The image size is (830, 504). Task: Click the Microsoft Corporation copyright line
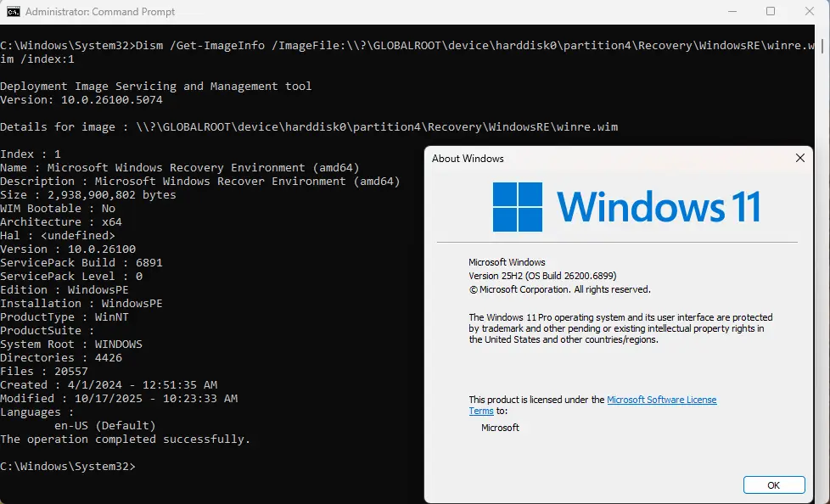(559, 289)
